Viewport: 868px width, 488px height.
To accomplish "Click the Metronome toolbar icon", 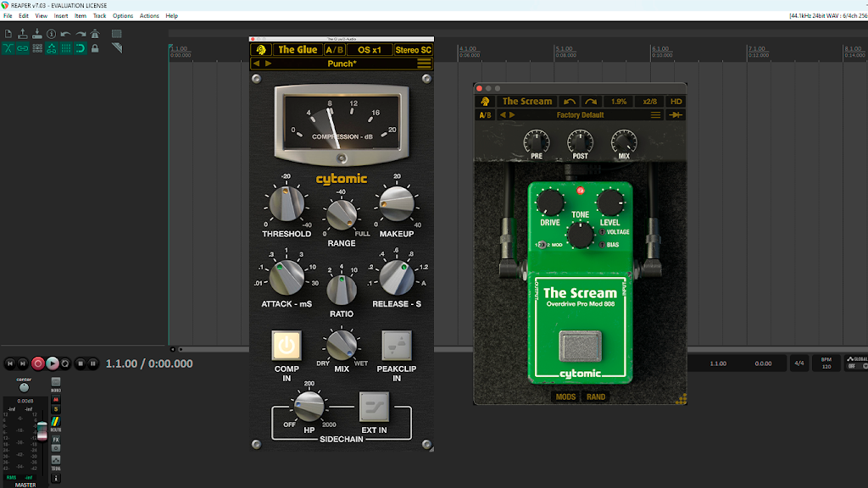I will pos(95,34).
